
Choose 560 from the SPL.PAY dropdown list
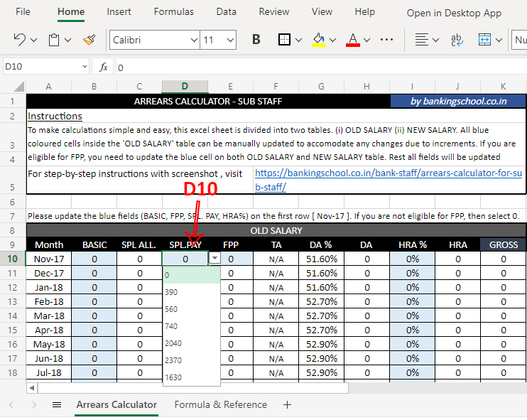pos(171,309)
